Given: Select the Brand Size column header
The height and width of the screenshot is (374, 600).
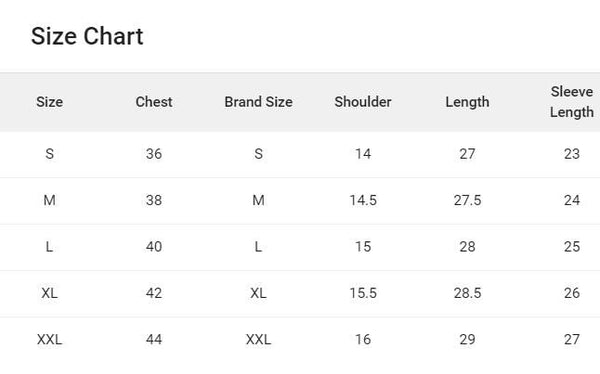Looking at the screenshot, I should [x=258, y=102].
